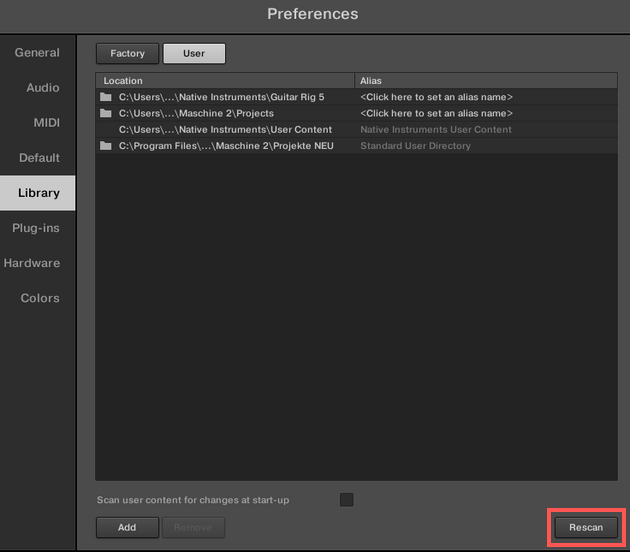Click the folder icon beside Guitar Rig 5
The image size is (630, 552).
click(106, 97)
